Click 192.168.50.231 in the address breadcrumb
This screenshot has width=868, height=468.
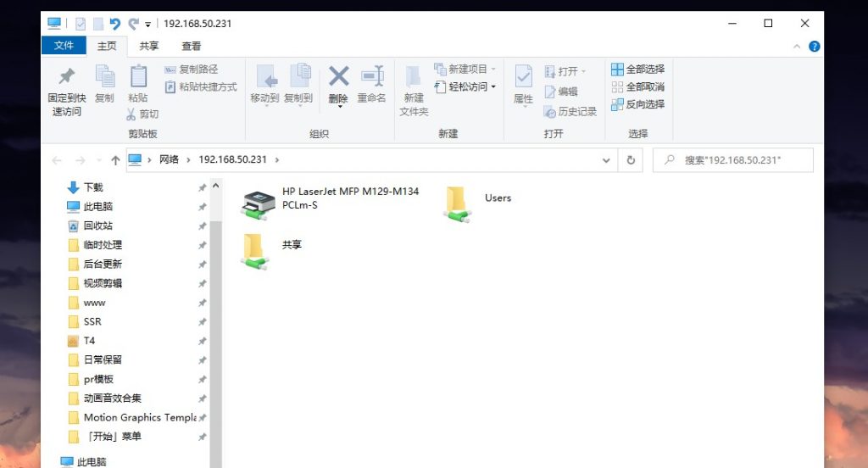(x=232, y=159)
